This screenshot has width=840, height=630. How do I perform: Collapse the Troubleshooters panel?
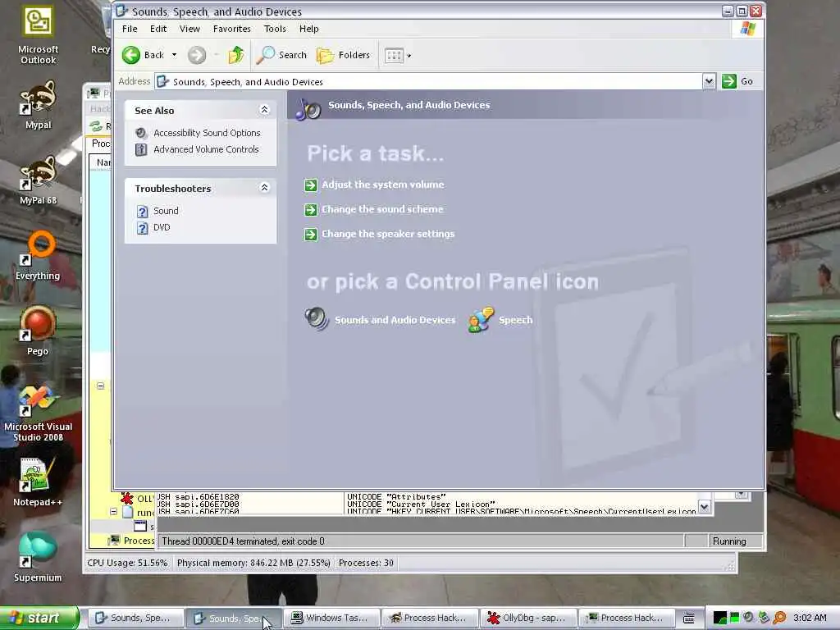[x=264, y=188]
